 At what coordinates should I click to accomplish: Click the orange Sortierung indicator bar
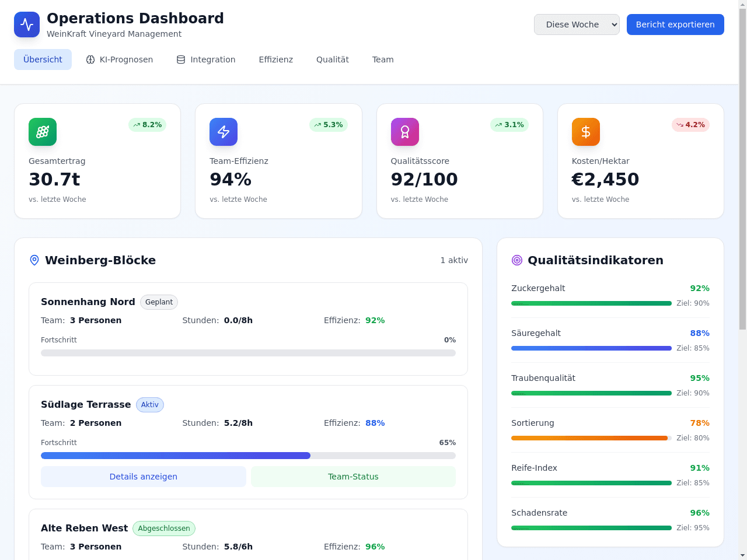click(x=591, y=438)
